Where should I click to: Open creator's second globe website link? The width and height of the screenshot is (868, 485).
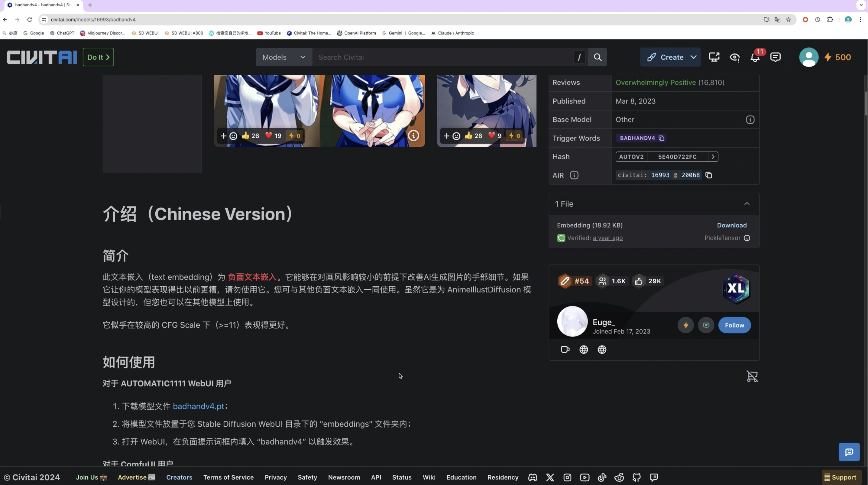pyautogui.click(x=602, y=350)
